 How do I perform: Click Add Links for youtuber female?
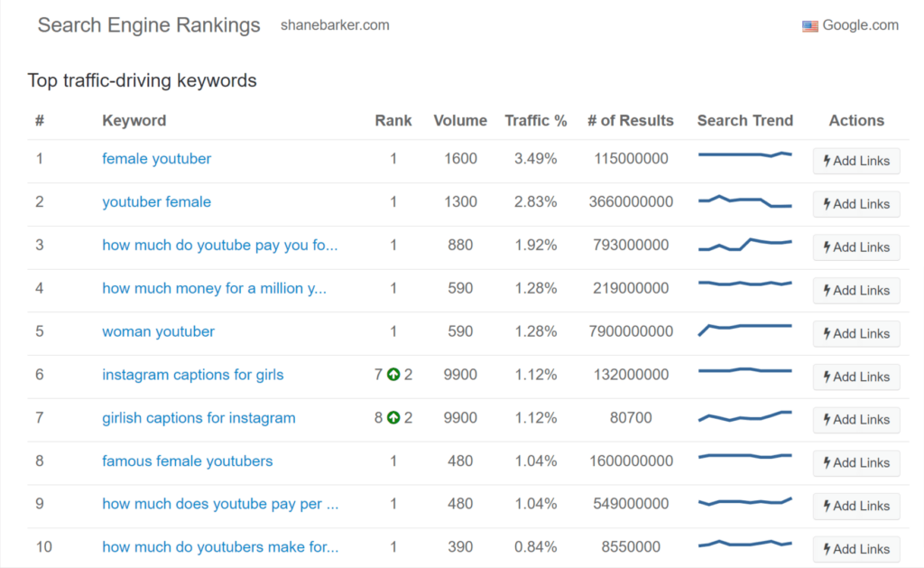[856, 203]
